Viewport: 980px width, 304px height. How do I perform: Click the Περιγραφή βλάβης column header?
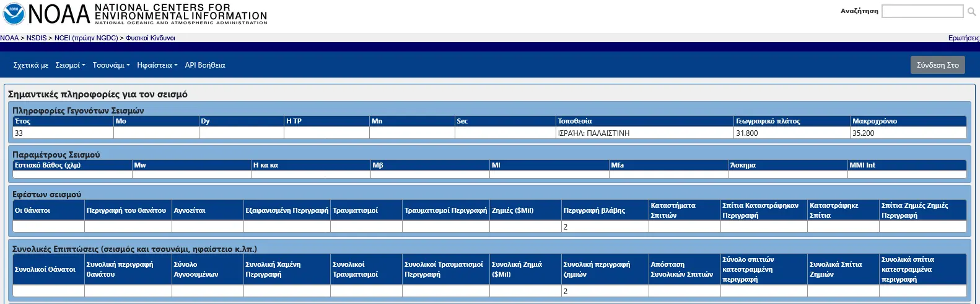coord(594,210)
